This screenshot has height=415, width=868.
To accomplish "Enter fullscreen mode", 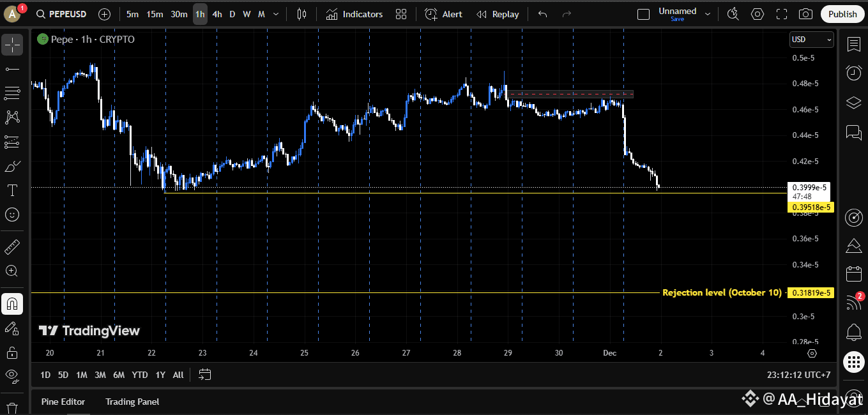I will pos(782,14).
